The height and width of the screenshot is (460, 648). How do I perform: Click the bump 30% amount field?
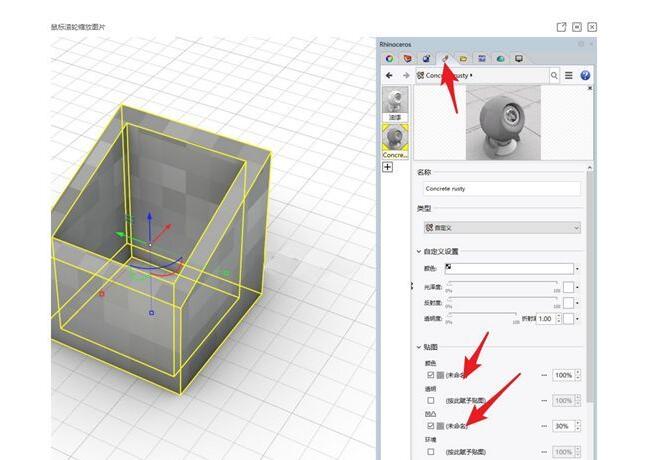point(563,426)
